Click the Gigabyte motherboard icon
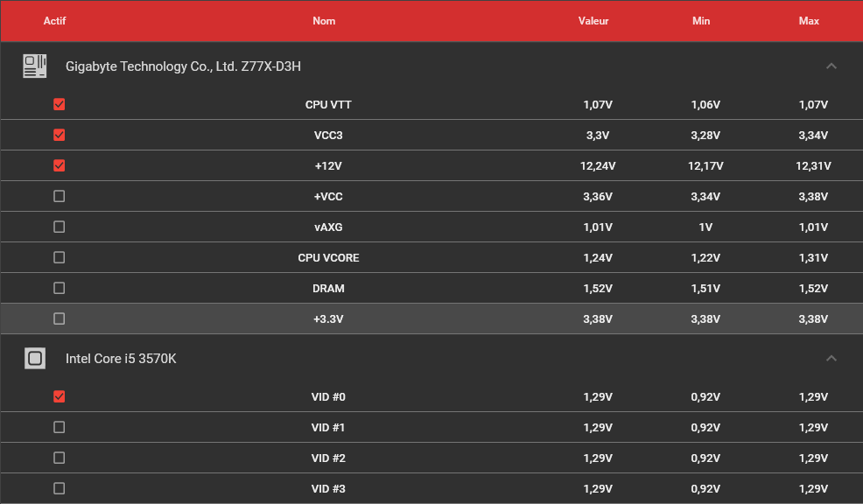 tap(35, 66)
